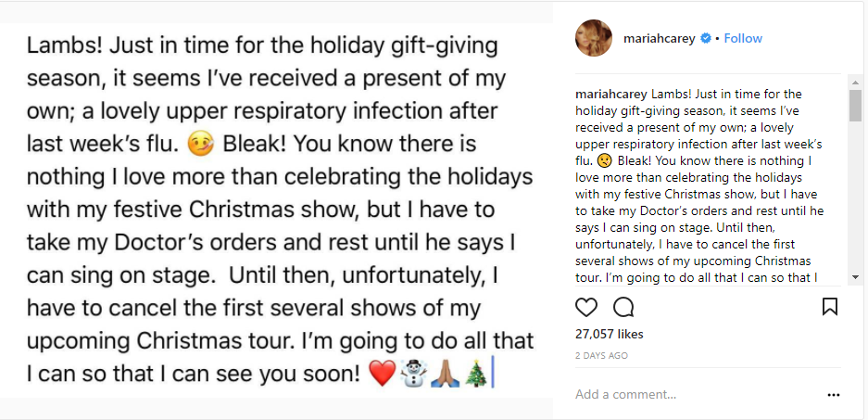868x420 pixels.
Task: Save the post with the bookmark icon
Action: tap(830, 307)
